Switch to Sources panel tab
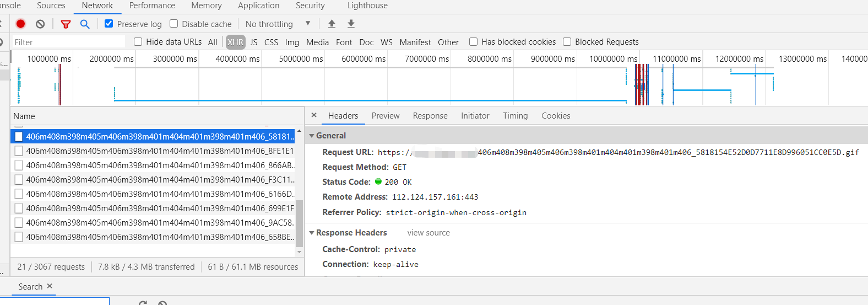Image resolution: width=868 pixels, height=305 pixels. coord(51,6)
